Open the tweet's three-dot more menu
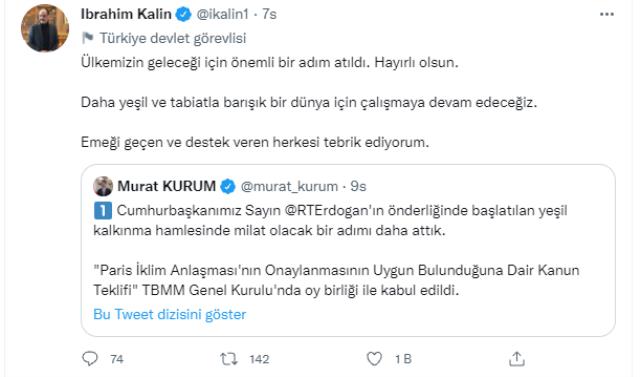The height and width of the screenshot is (377, 640). click(607, 14)
